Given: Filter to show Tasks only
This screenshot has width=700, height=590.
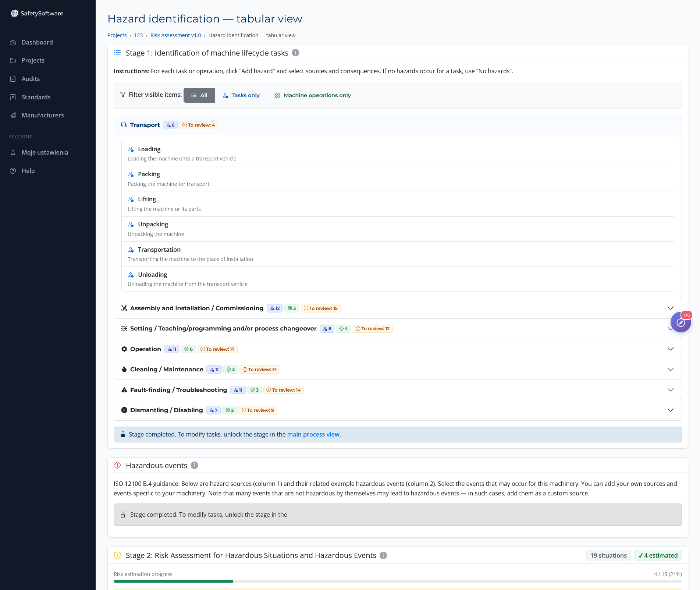Looking at the screenshot, I should pyautogui.click(x=241, y=95).
